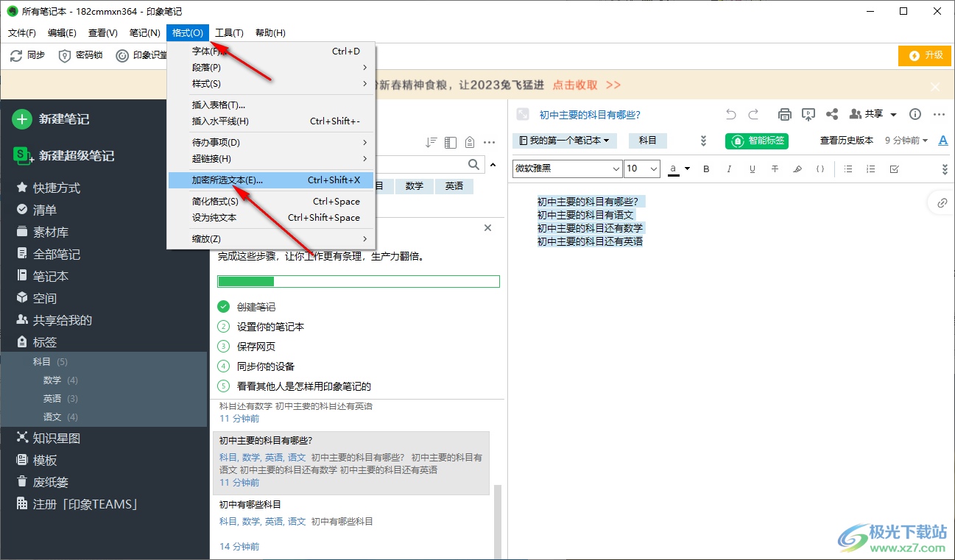Click the 新建笔记 button

pyautogui.click(x=52, y=119)
